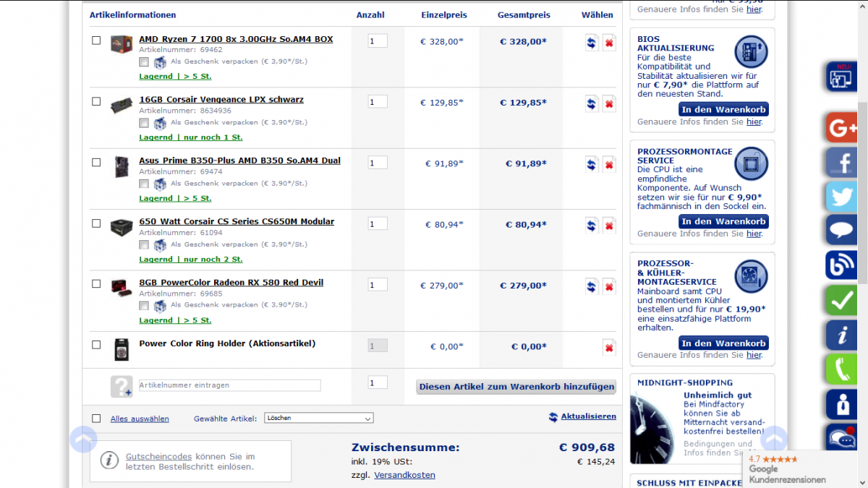
Task: Add BIOS Aktualisierung to Warenkorb
Action: point(723,109)
